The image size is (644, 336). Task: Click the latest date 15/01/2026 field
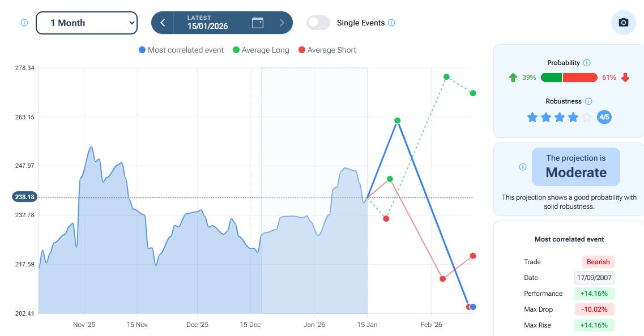coord(208,23)
